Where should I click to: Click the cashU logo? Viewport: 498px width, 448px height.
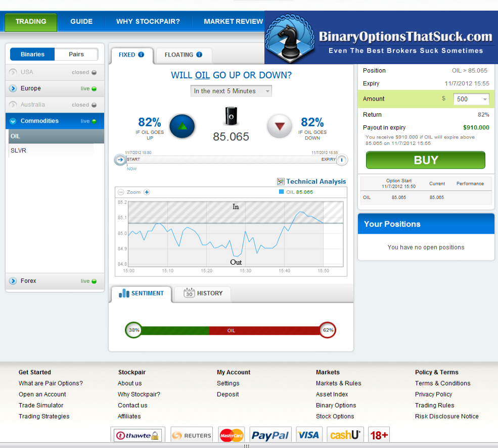coord(345,435)
